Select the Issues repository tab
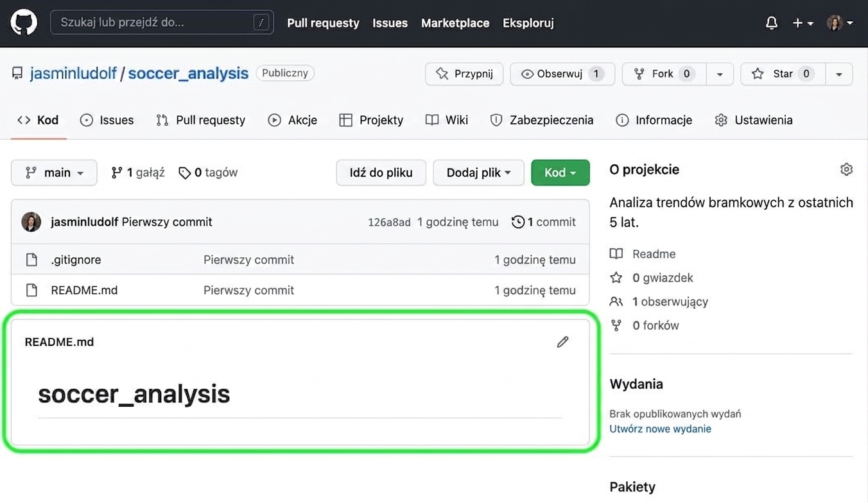 pos(107,120)
